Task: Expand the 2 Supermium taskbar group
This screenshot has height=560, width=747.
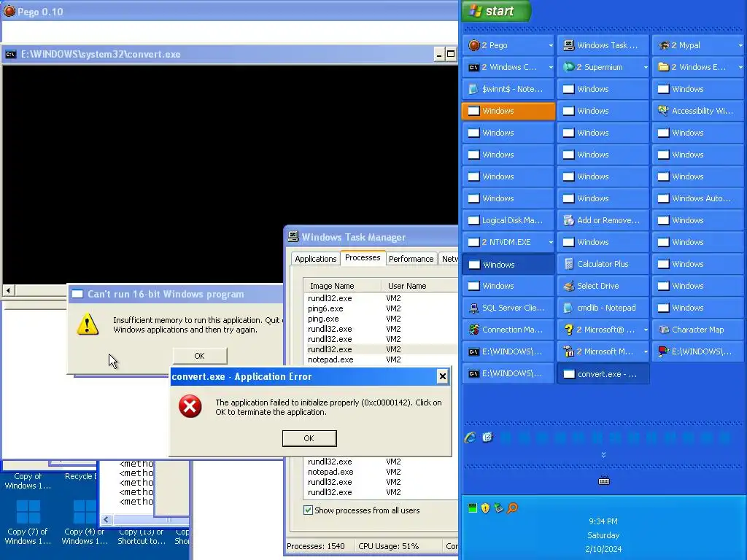Action: coord(646,68)
